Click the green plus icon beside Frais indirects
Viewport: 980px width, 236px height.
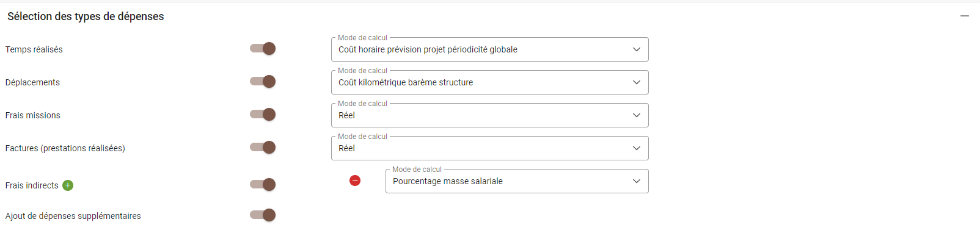coord(68,185)
